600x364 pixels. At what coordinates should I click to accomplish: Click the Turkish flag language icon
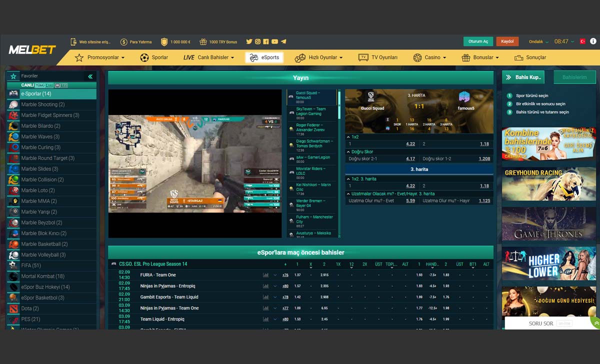click(x=582, y=41)
